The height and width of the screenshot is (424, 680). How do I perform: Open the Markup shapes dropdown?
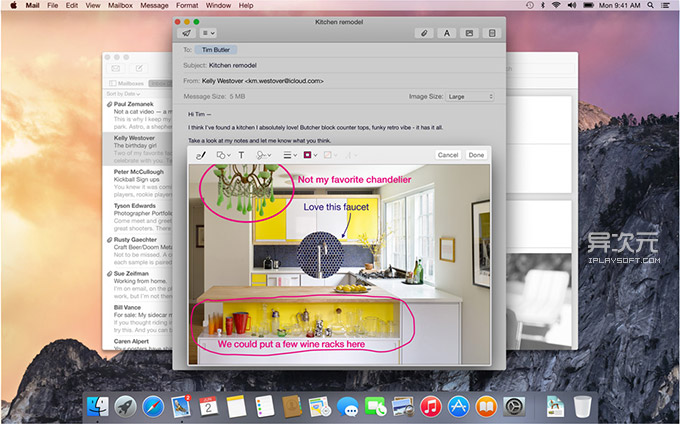pyautogui.click(x=223, y=155)
